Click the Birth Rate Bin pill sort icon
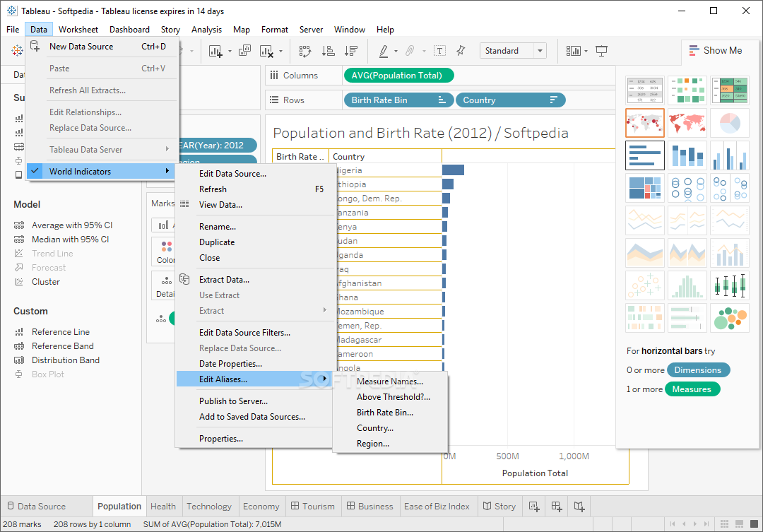 click(x=442, y=100)
